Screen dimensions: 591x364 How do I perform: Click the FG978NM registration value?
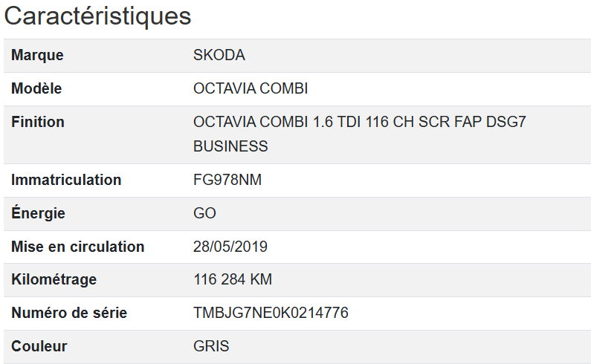click(x=227, y=180)
